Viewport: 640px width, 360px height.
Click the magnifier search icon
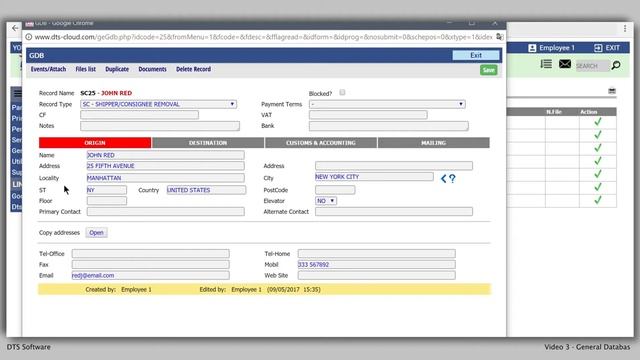616,65
